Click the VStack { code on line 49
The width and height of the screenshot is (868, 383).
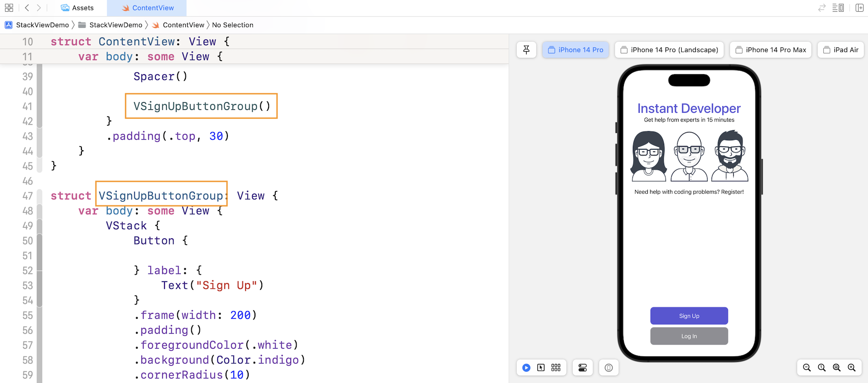(x=133, y=226)
